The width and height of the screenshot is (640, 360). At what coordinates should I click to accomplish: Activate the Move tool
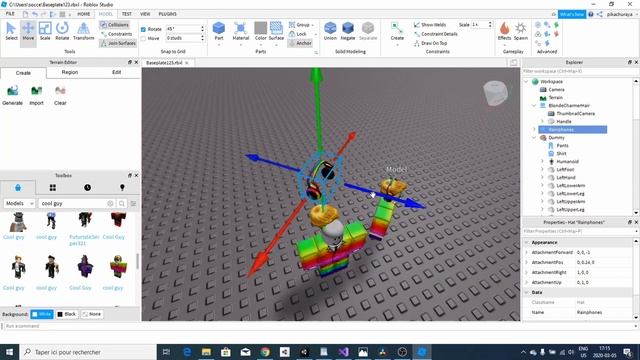(28, 31)
